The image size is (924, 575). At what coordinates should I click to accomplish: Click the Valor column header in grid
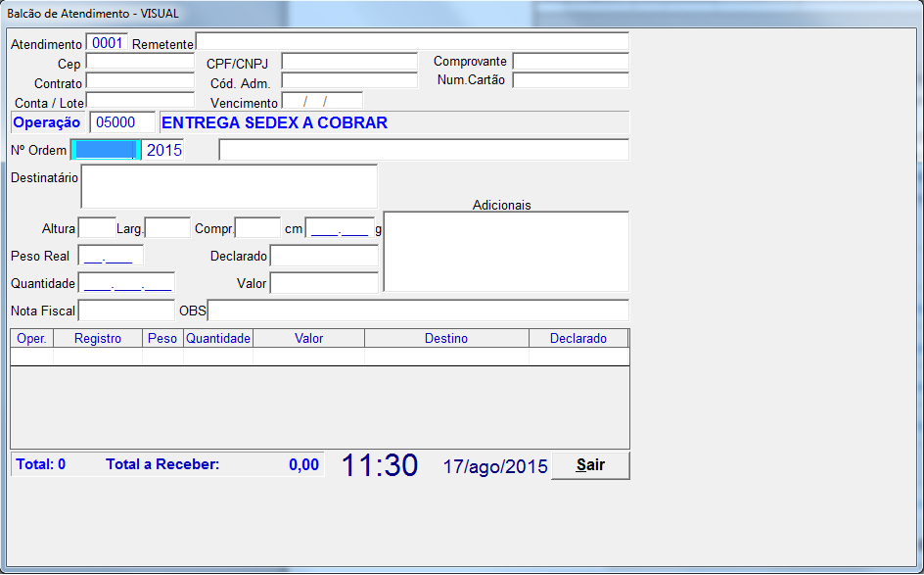click(x=308, y=339)
